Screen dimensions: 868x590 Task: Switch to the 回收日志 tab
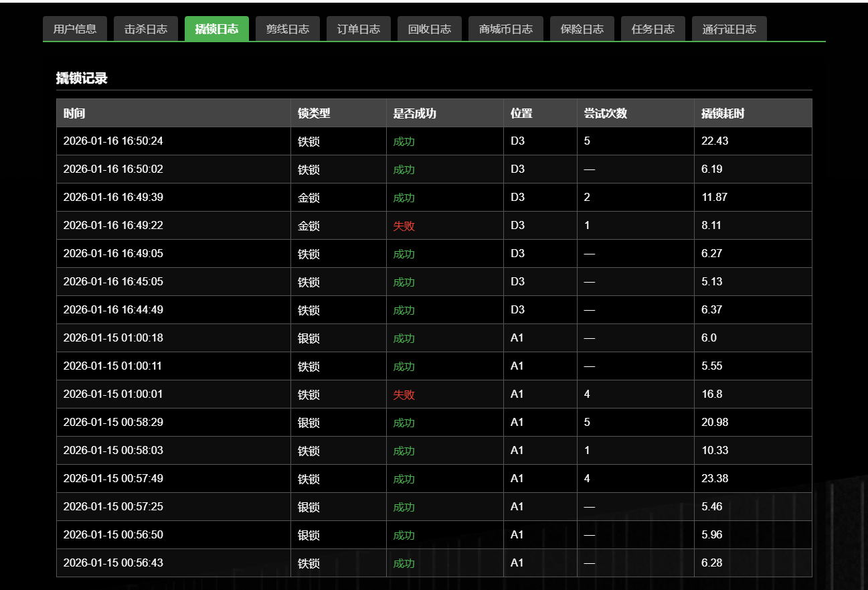coord(430,29)
